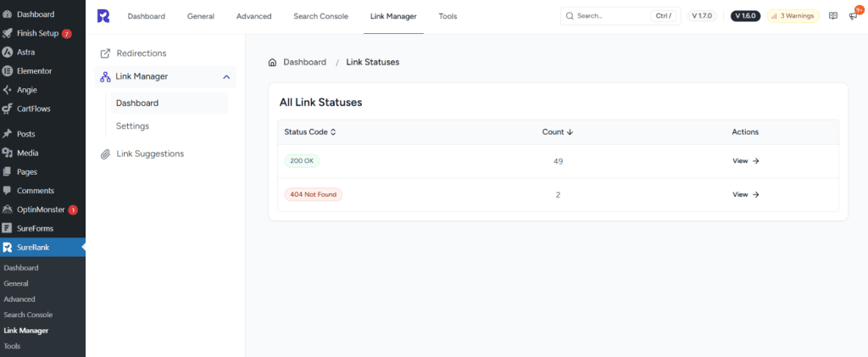Open the announcements megaphone icon
This screenshot has height=357, width=868.
[x=853, y=16]
